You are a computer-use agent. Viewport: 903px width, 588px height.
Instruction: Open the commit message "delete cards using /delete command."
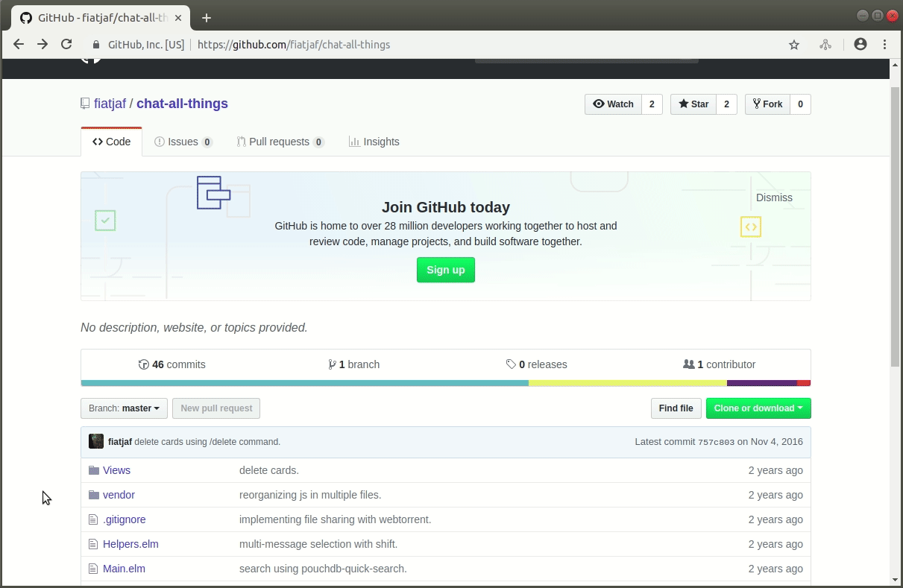pos(207,442)
